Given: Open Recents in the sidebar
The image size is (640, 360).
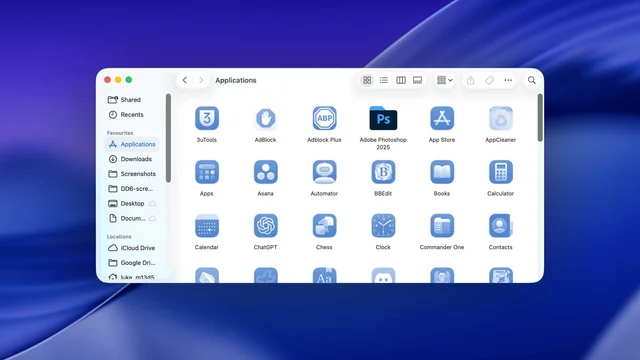Looking at the screenshot, I should [x=132, y=115].
